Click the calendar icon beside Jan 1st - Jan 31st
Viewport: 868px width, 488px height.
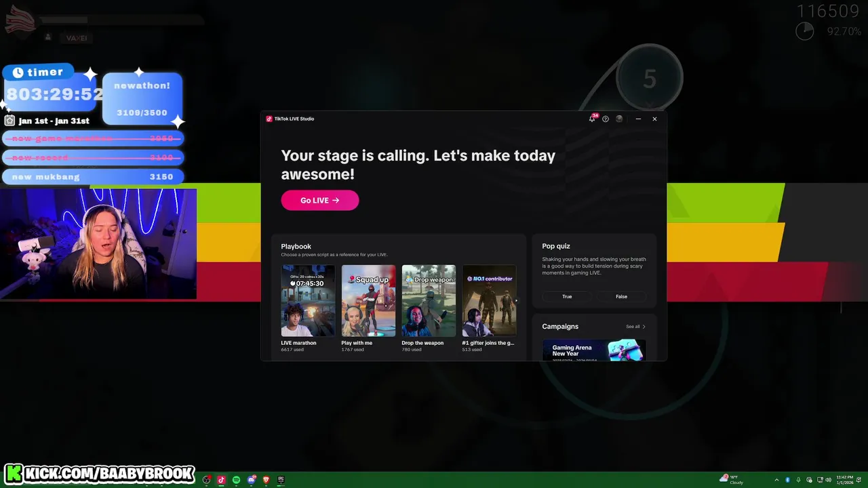[9, 121]
